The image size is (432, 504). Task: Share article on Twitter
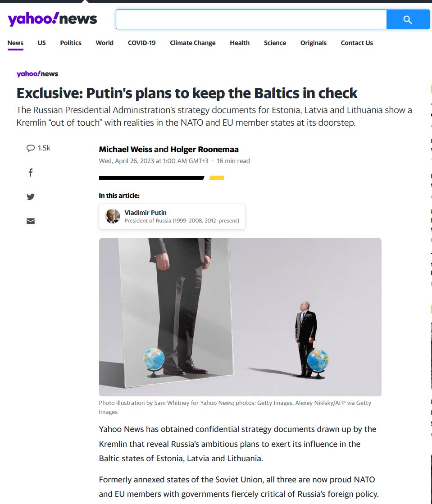coord(31,197)
